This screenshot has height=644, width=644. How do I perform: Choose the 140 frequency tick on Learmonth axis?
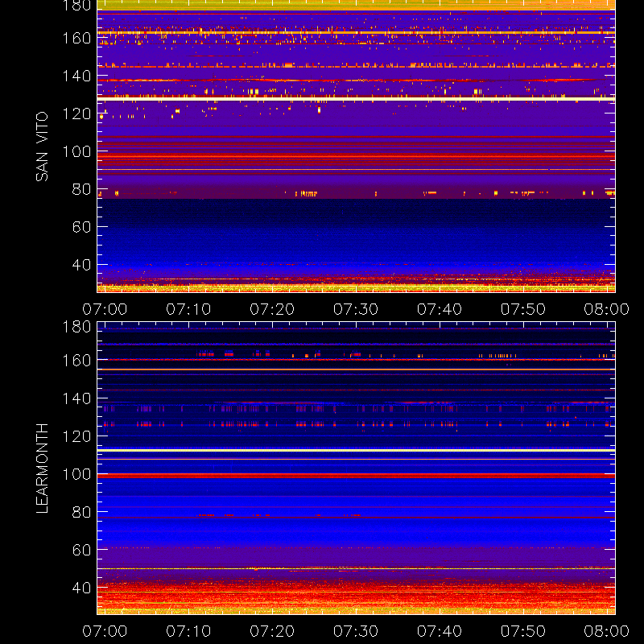point(76,398)
